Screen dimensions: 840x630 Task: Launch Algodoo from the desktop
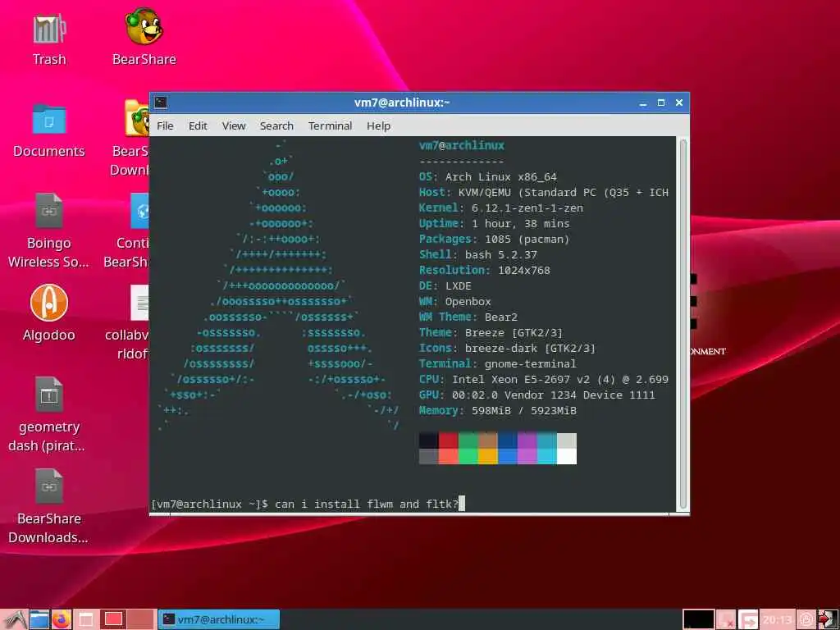point(49,303)
